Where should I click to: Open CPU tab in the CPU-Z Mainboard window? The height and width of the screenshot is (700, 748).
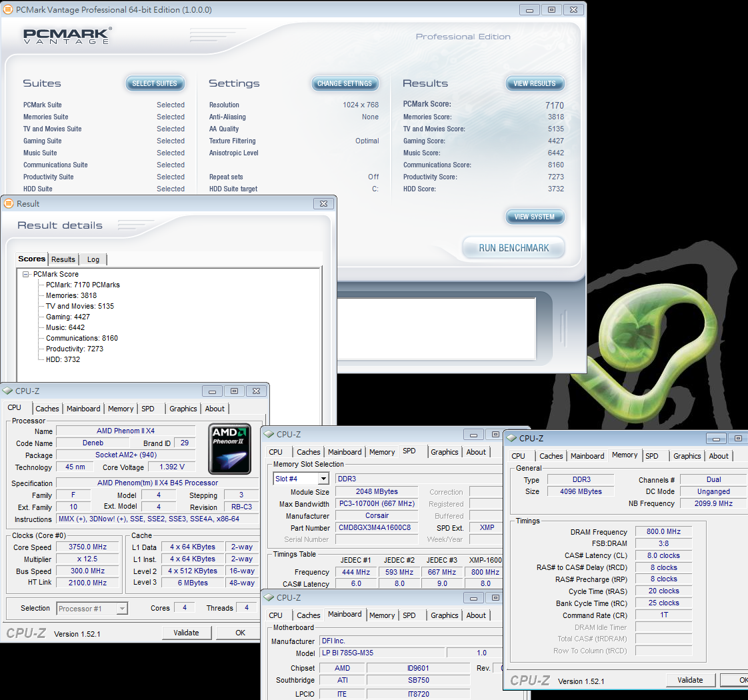276,615
